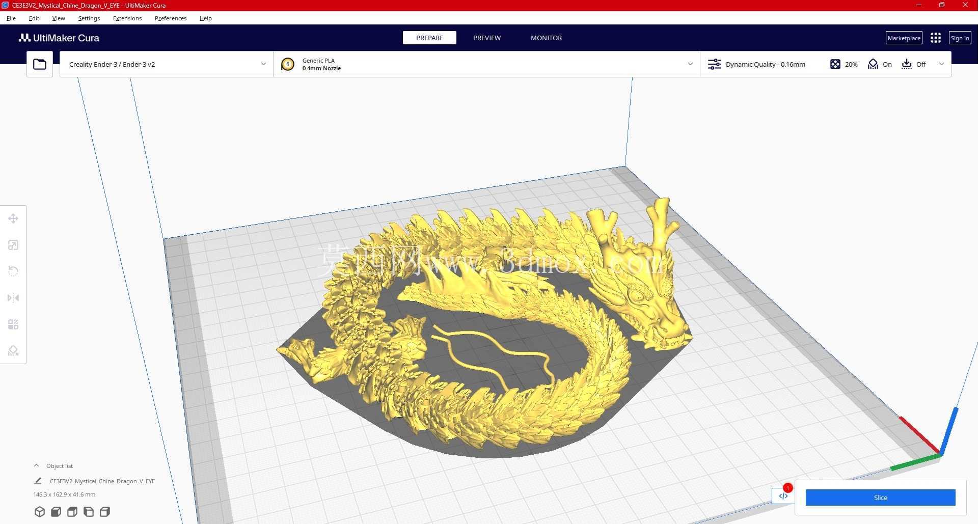This screenshot has height=524, width=980.
Task: Open the File menu
Action: (11, 18)
